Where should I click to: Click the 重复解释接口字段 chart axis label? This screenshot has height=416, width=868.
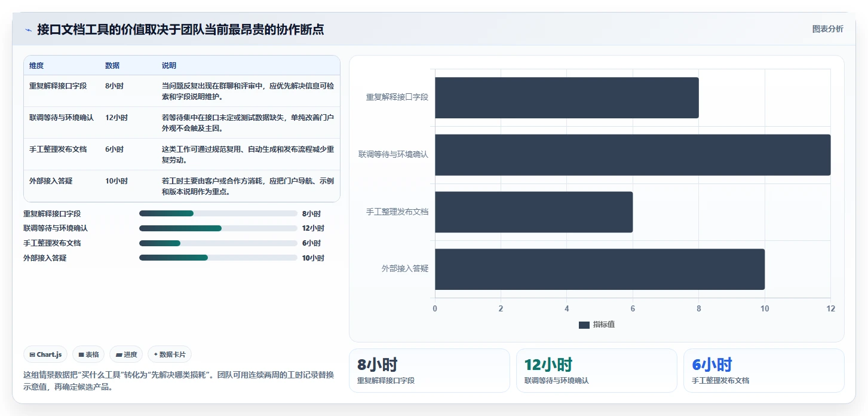pyautogui.click(x=397, y=97)
